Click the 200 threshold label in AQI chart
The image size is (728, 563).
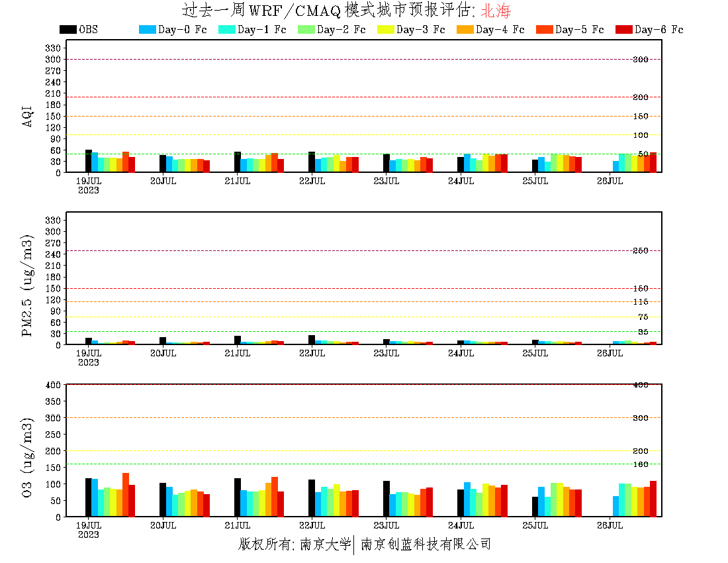pos(639,97)
